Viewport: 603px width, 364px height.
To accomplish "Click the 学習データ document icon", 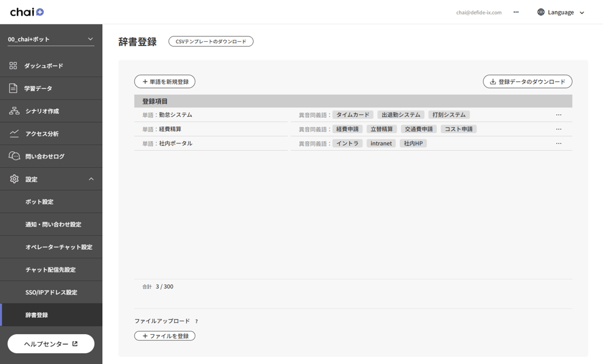I will [x=13, y=88].
